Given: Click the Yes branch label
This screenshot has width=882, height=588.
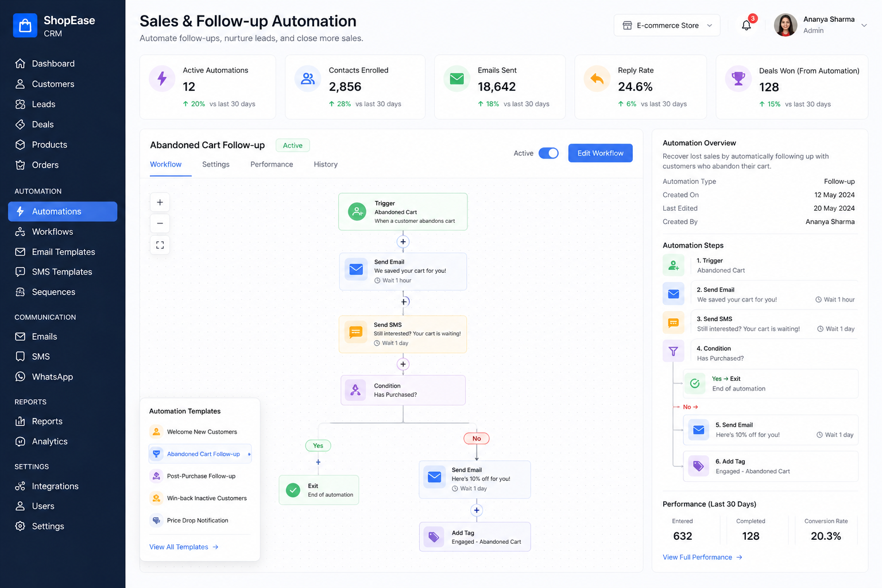Looking at the screenshot, I should point(318,446).
